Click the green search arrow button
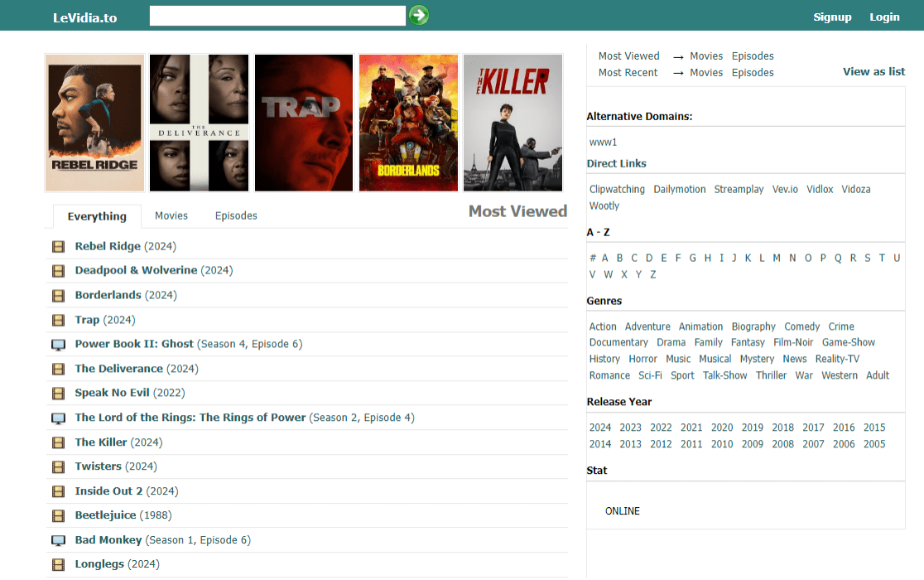Screen dimensions: 924x580 click(x=419, y=15)
